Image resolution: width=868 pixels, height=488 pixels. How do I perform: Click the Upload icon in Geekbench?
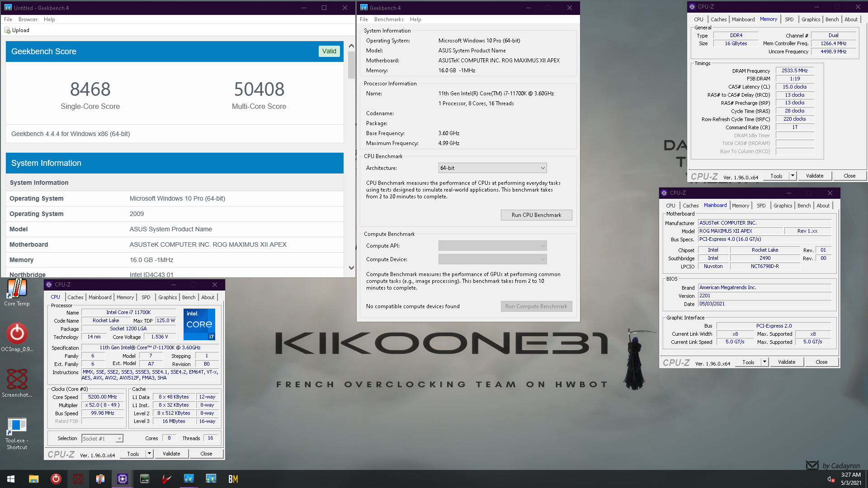(x=7, y=30)
